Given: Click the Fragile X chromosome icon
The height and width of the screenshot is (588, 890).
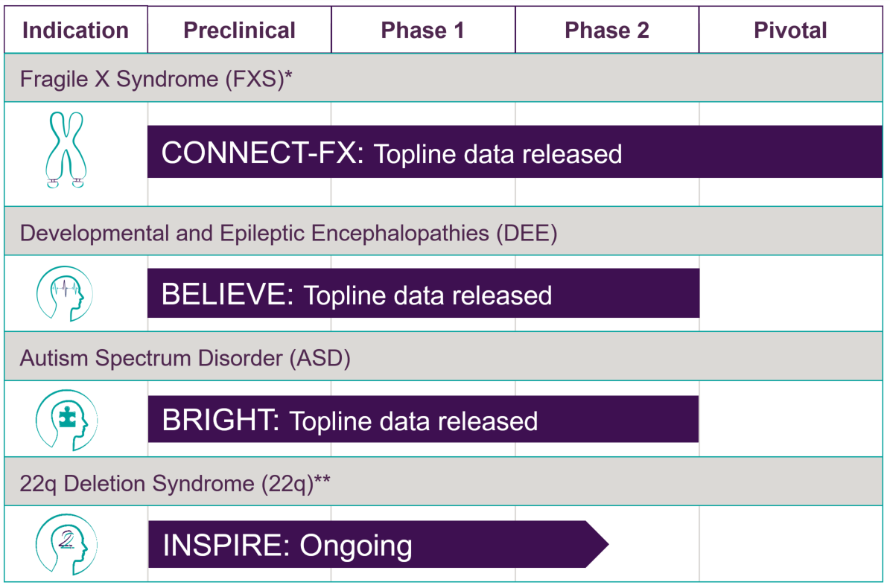Looking at the screenshot, I should tap(66, 150).
